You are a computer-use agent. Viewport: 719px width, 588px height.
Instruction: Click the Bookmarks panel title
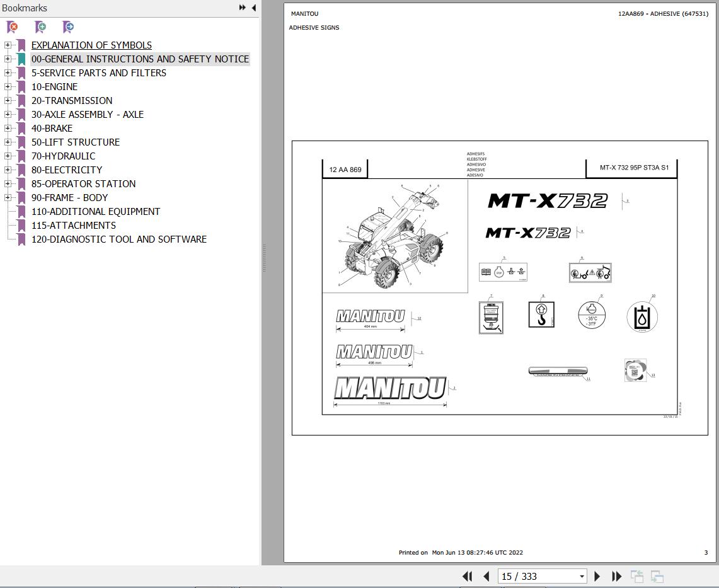tap(25, 8)
